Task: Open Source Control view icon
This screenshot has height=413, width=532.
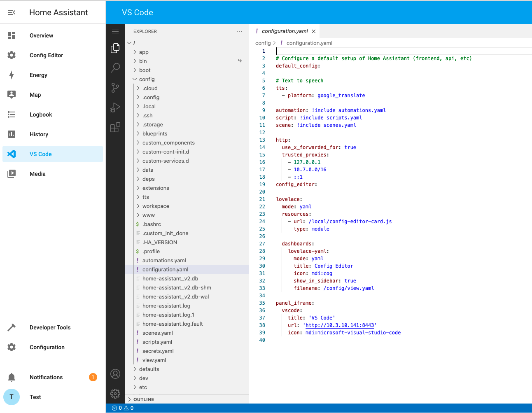Action: [115, 88]
